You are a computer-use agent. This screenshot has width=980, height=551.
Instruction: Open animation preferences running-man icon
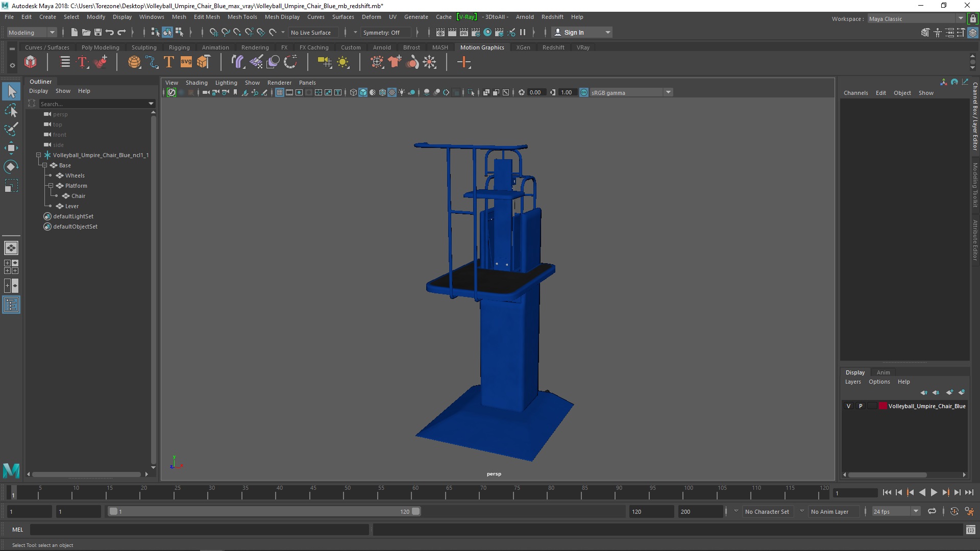pyautogui.click(x=969, y=511)
